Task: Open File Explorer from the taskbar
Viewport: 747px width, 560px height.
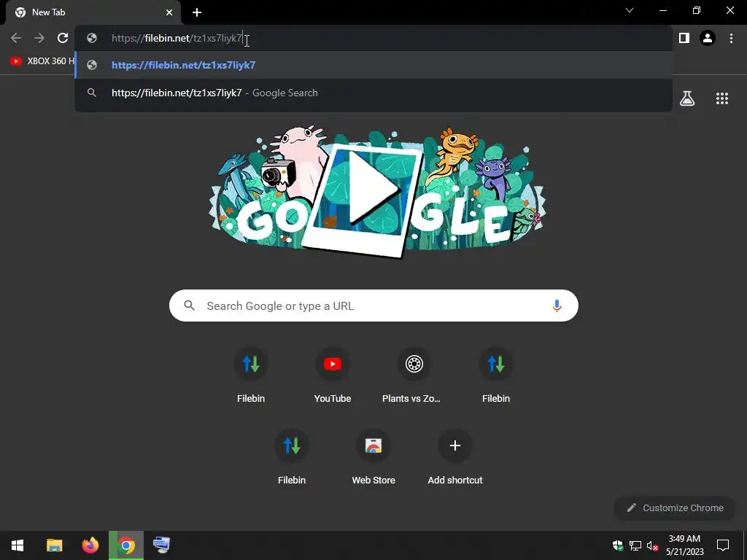Action: 54,545
